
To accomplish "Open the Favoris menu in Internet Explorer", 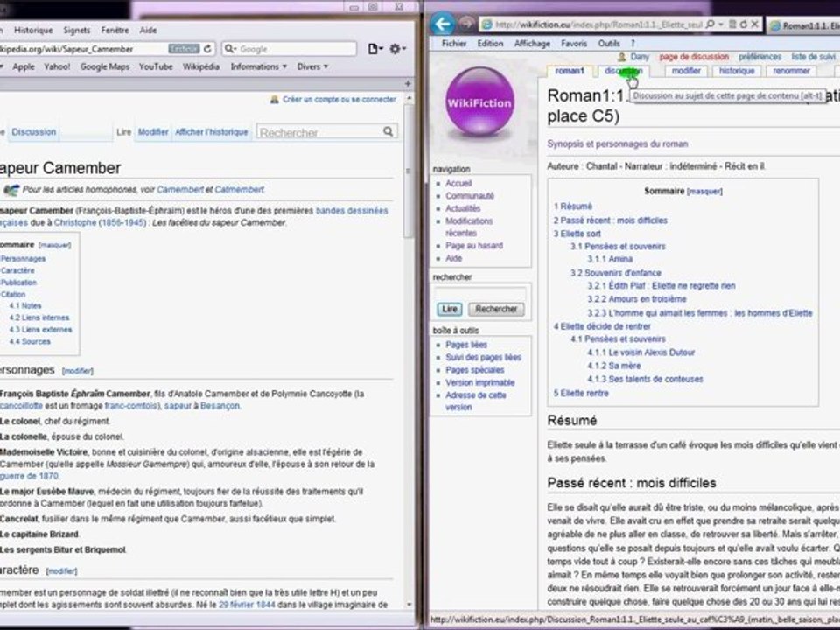I will click(574, 44).
